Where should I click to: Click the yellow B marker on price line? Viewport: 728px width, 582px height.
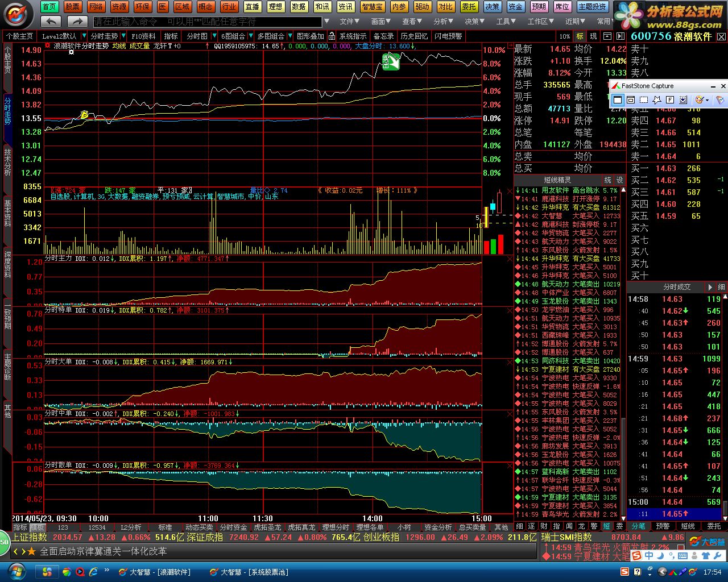[x=84, y=115]
